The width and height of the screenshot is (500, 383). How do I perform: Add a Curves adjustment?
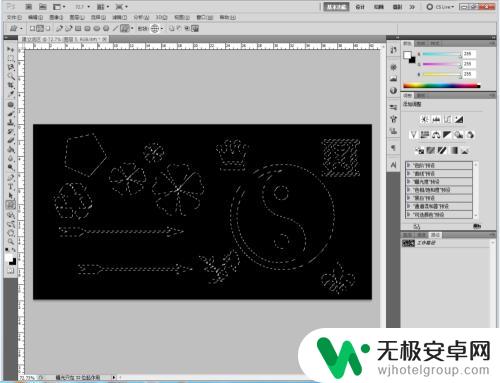pyautogui.click(x=447, y=119)
